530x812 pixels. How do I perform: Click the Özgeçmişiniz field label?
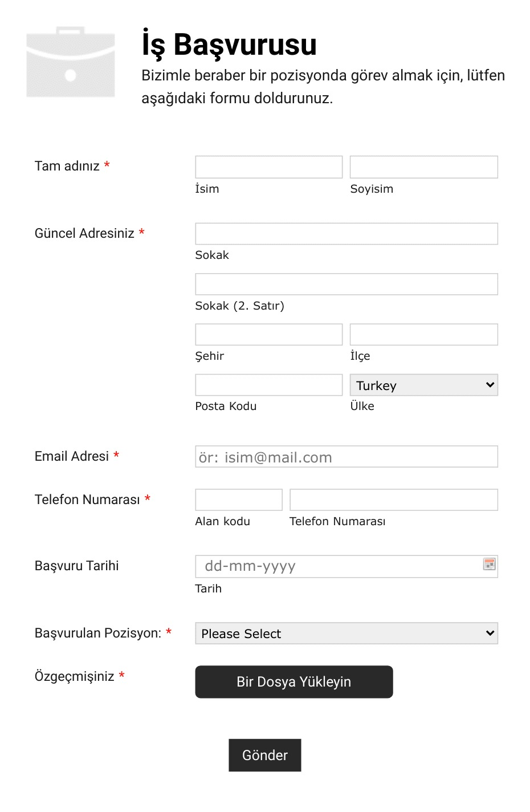(x=75, y=676)
